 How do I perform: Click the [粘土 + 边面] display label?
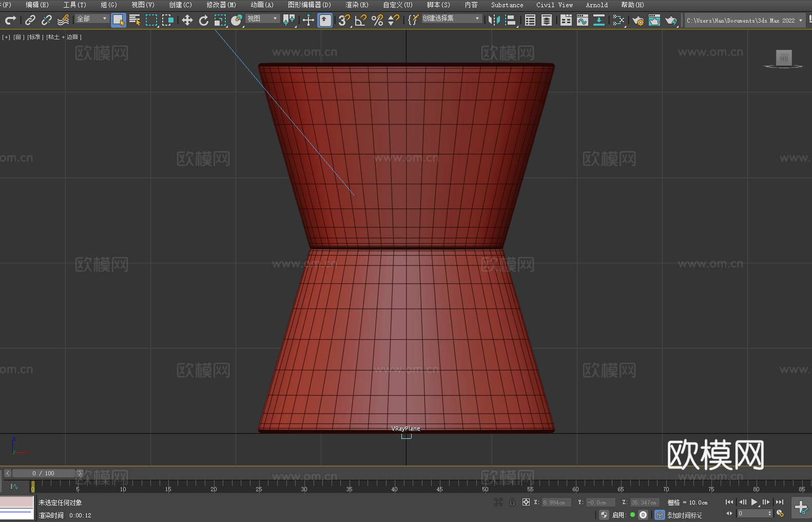tap(64, 37)
